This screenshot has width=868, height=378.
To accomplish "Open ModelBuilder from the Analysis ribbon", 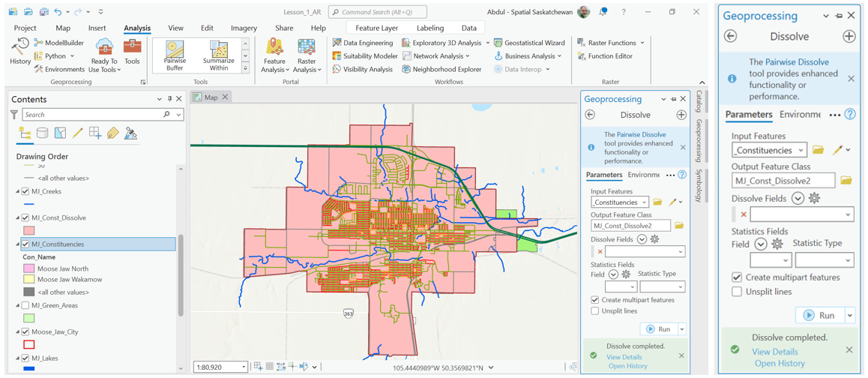I will (59, 43).
